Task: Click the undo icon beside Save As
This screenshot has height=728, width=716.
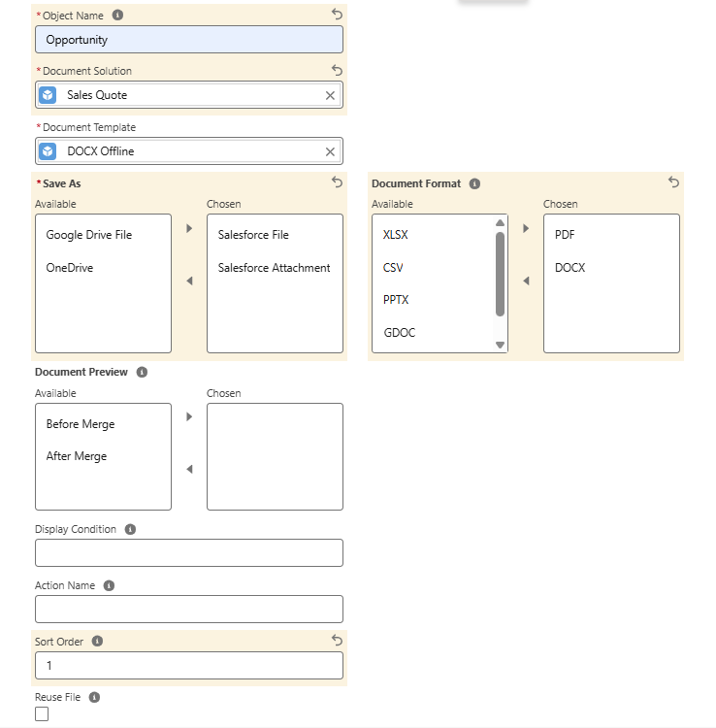Action: (337, 182)
